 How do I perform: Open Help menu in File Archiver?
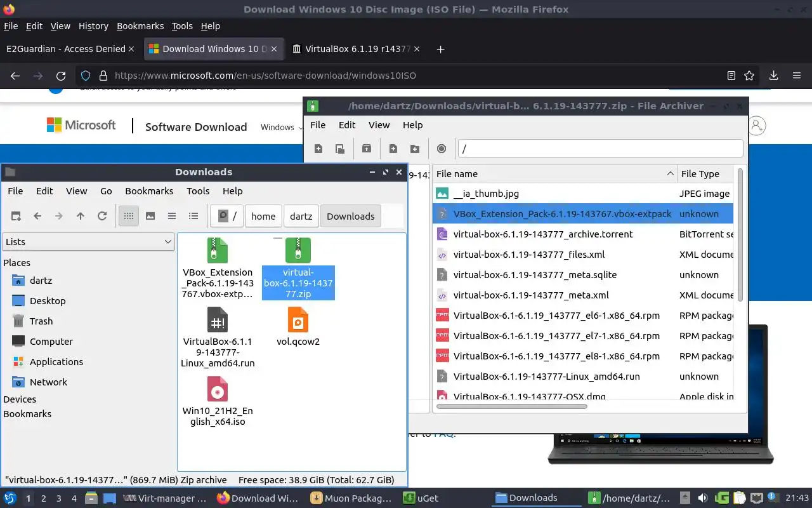(x=412, y=124)
